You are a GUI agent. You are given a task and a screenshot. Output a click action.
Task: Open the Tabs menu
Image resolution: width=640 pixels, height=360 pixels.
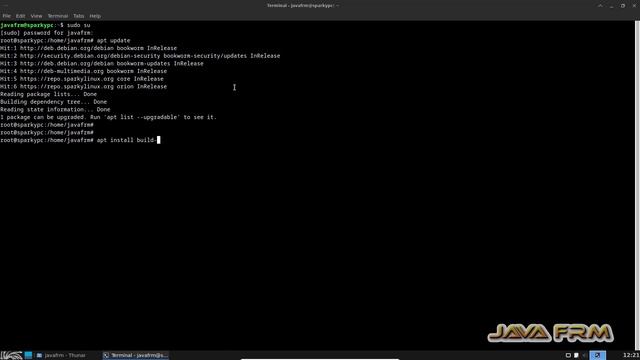78,16
